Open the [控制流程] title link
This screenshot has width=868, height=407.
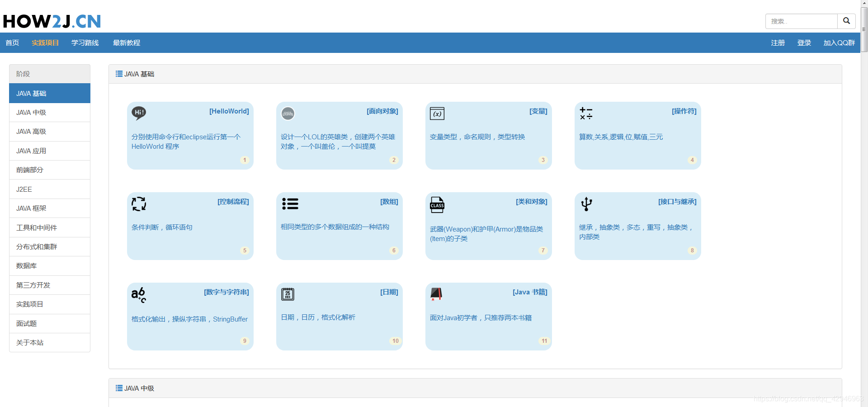click(233, 202)
